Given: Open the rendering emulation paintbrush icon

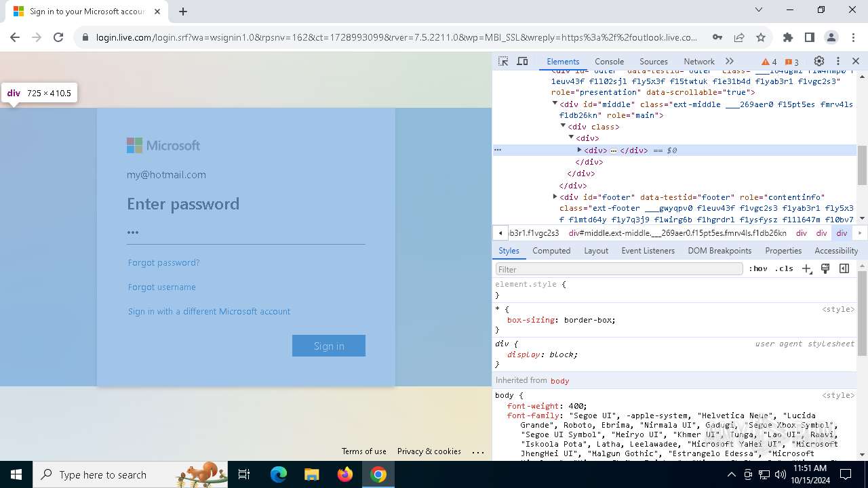Looking at the screenshot, I should [x=825, y=269].
